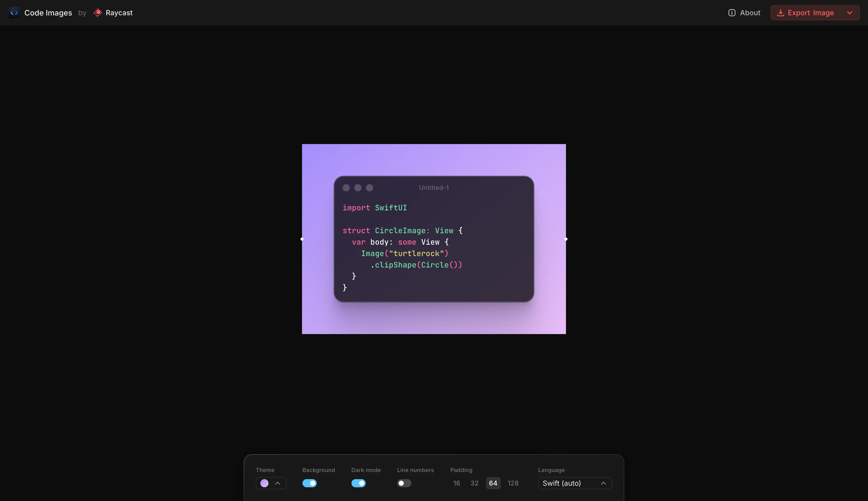Image resolution: width=868 pixels, height=501 pixels.
Task: Open export options dropdown arrow
Action: (849, 13)
